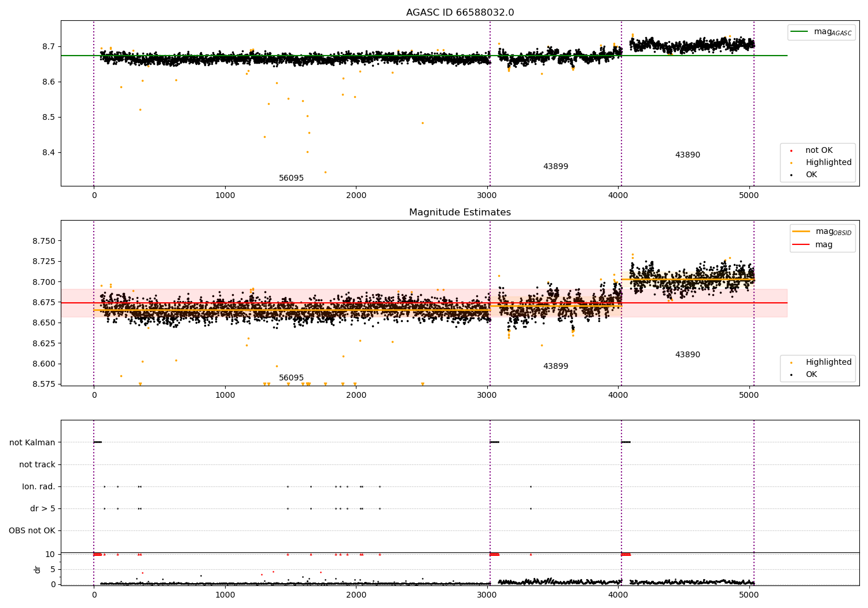868x608 pixels.
Task: Click the 10 tick on the dr axis
Action: pyautogui.click(x=50, y=555)
